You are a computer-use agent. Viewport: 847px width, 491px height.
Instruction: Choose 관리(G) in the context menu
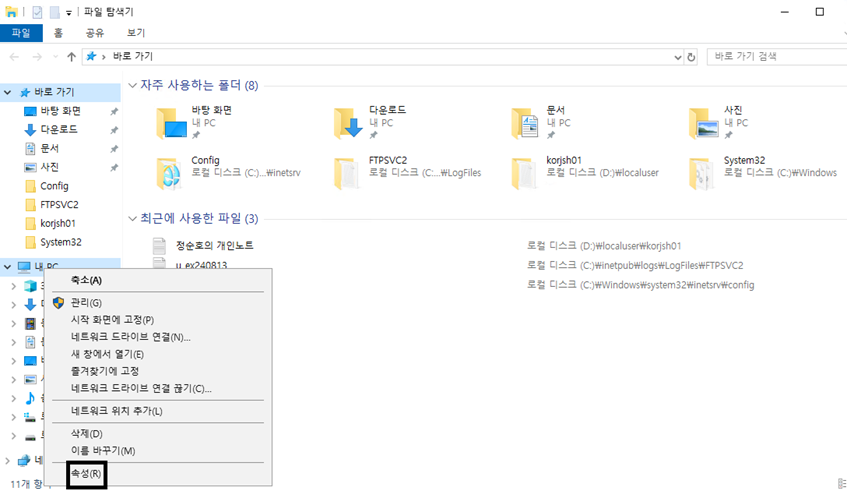pos(86,302)
